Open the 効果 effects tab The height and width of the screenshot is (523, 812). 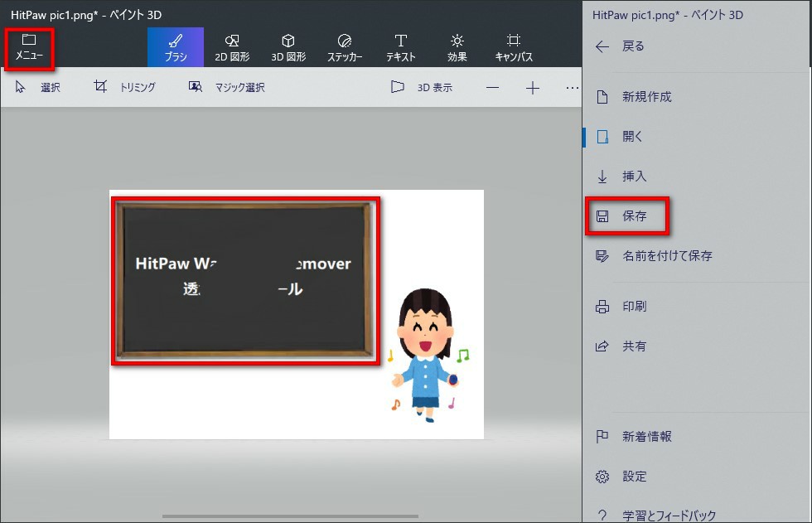(457, 47)
